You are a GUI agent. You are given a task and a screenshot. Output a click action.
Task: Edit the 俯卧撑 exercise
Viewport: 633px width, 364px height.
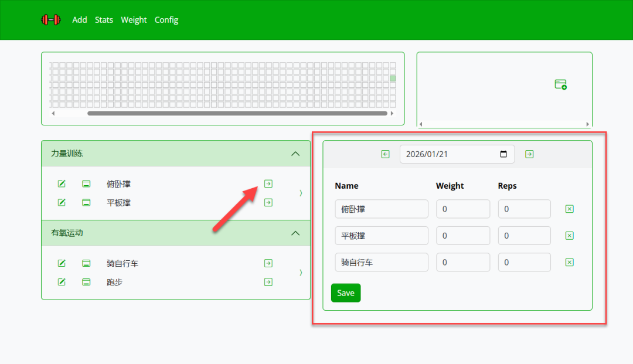click(62, 184)
